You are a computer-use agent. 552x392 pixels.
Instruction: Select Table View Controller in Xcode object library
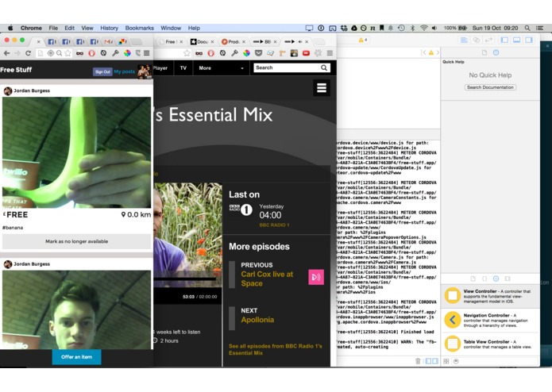pos(490,344)
